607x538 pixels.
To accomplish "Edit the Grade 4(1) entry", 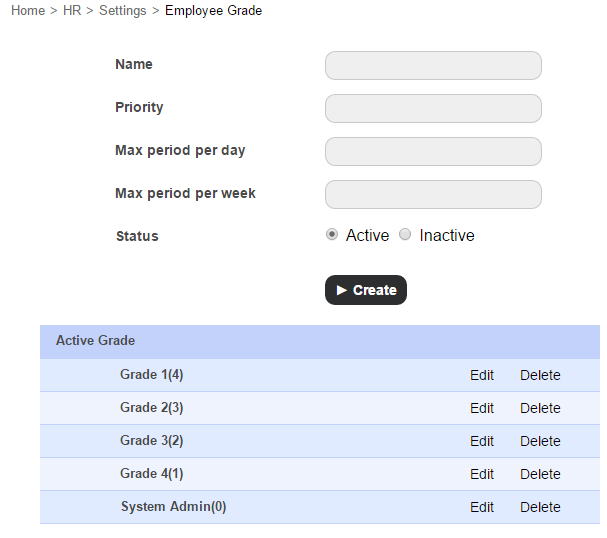I will 482,475.
